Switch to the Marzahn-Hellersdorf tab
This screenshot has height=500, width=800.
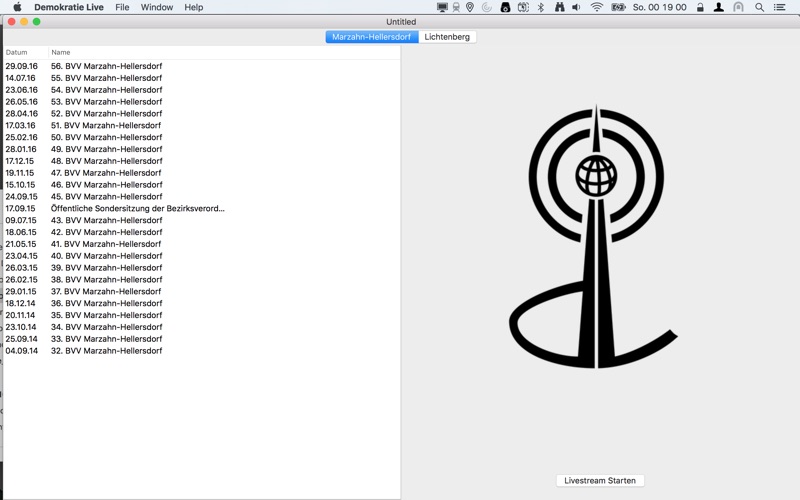372,37
